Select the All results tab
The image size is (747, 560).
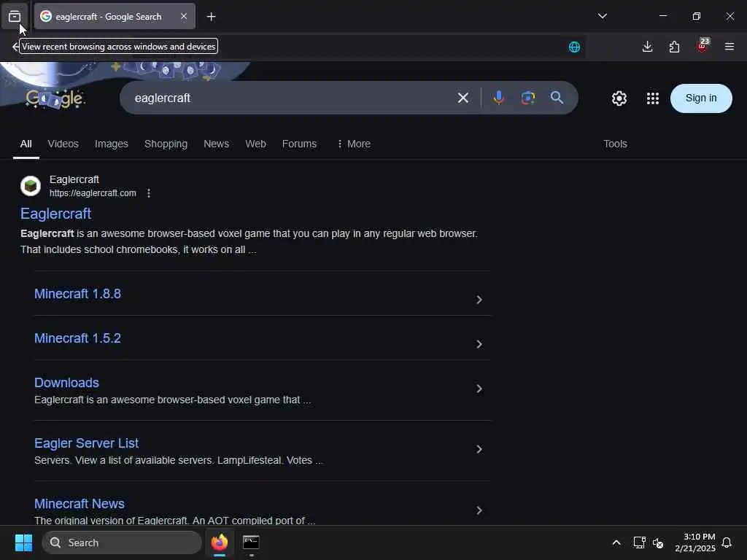pyautogui.click(x=26, y=144)
